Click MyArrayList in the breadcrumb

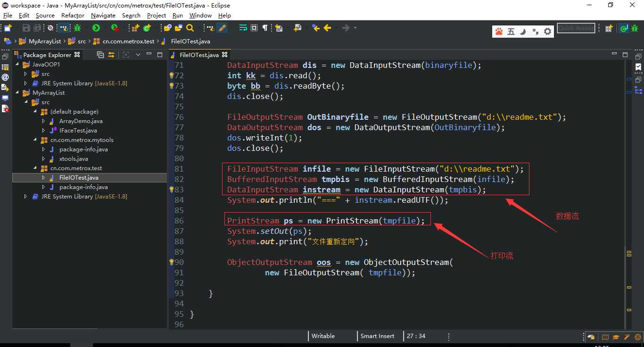click(x=45, y=41)
